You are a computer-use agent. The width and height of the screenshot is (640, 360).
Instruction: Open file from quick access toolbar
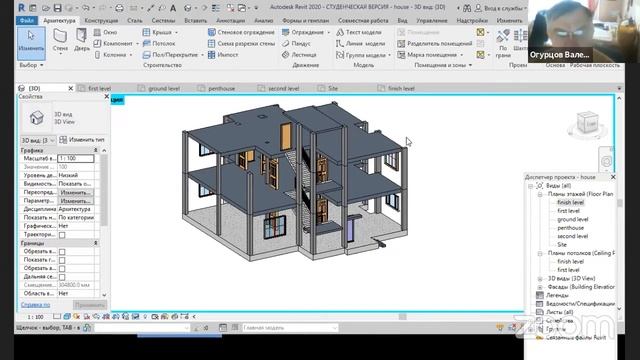point(46,8)
